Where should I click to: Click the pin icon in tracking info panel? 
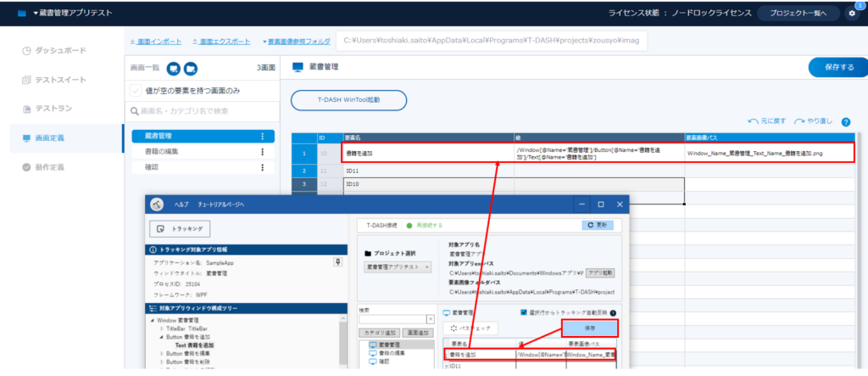[x=338, y=264]
